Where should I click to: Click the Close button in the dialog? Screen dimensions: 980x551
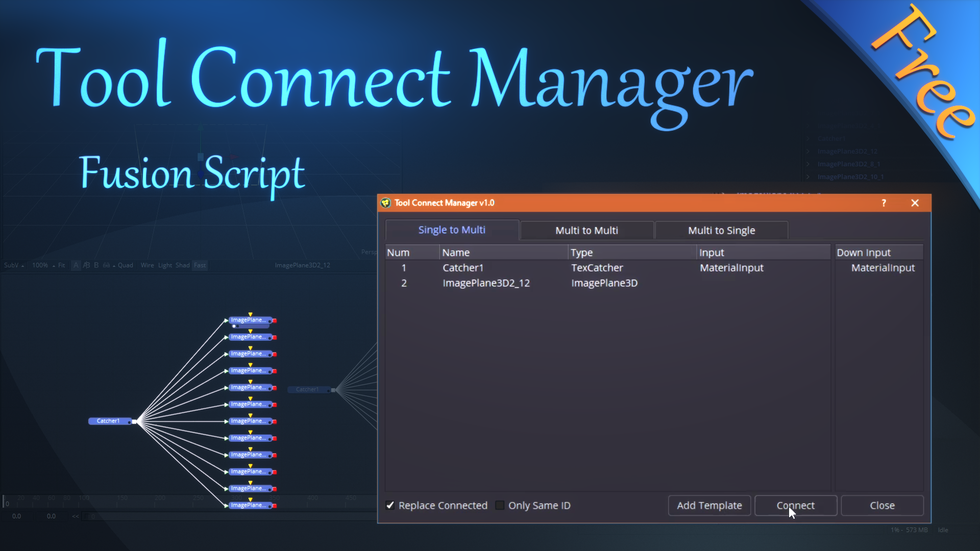[x=882, y=505]
